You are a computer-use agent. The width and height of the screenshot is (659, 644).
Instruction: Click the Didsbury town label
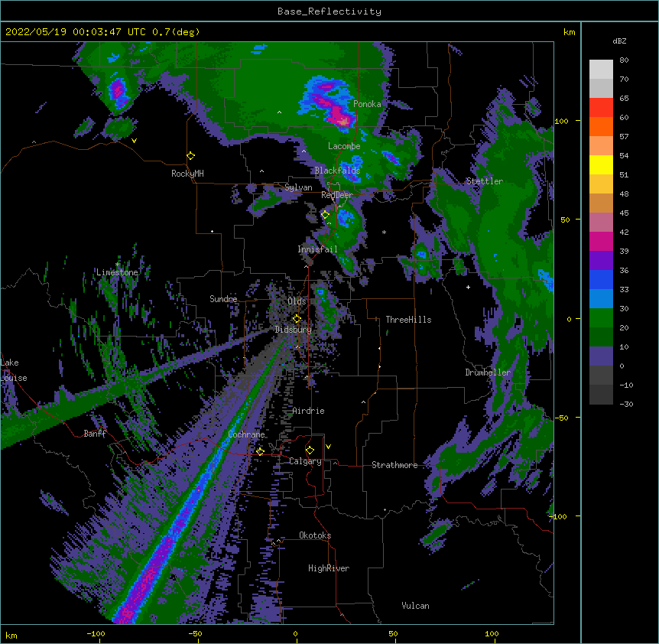click(x=293, y=330)
